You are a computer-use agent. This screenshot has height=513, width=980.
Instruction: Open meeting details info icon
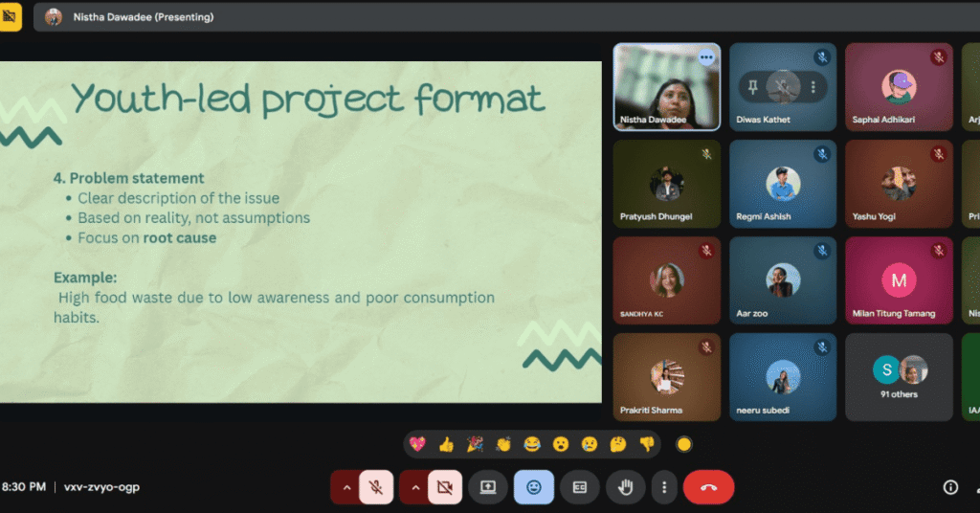point(950,487)
